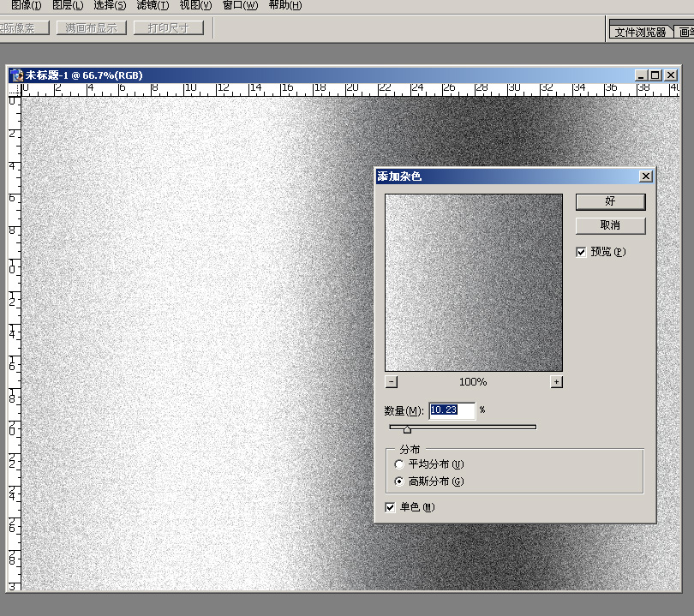Click the ruler origin corner box
Viewport: 694px width, 616px height.
click(x=15, y=90)
